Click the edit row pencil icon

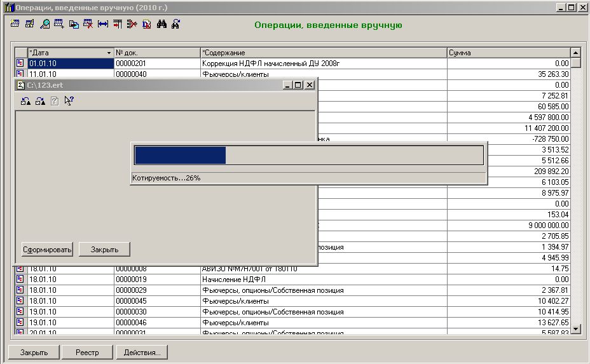pos(30,24)
